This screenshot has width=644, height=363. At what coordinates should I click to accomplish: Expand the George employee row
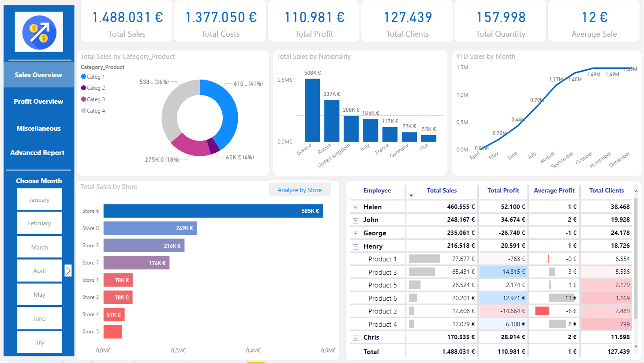pos(356,234)
